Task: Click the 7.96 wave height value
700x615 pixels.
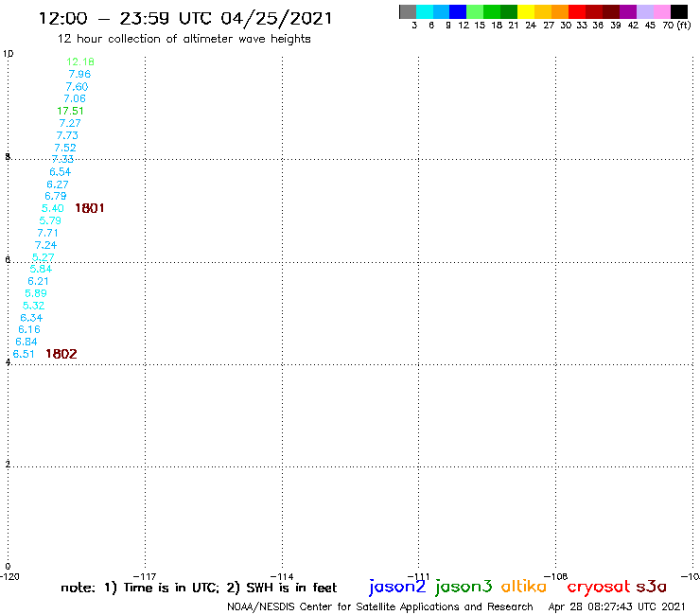Action: [79, 74]
